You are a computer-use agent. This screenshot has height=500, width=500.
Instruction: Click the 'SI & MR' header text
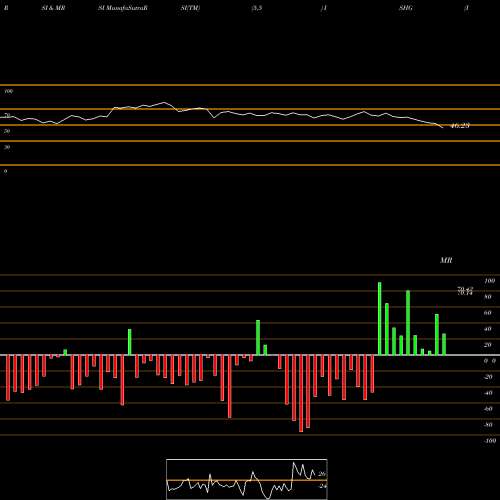coord(53,8)
